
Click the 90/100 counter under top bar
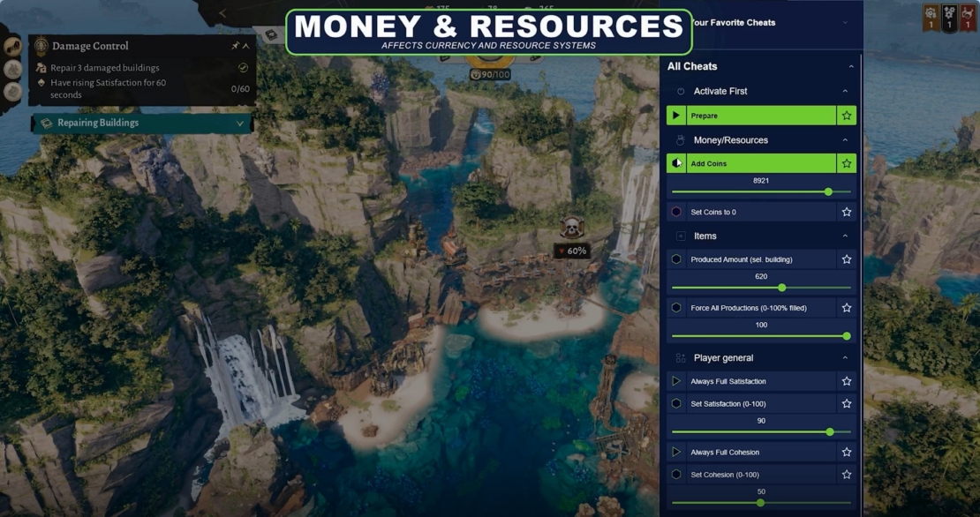point(491,75)
